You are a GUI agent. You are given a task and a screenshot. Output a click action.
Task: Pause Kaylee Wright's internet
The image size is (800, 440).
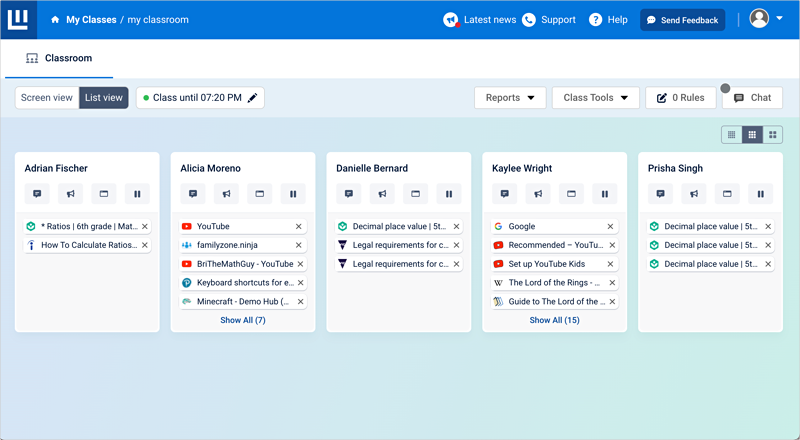(x=605, y=194)
